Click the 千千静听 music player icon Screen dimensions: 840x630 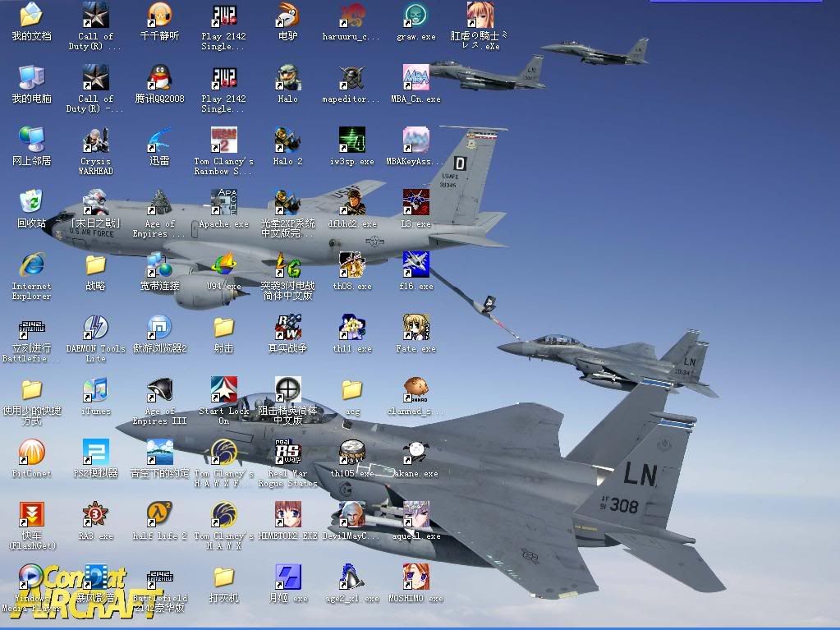[159, 15]
